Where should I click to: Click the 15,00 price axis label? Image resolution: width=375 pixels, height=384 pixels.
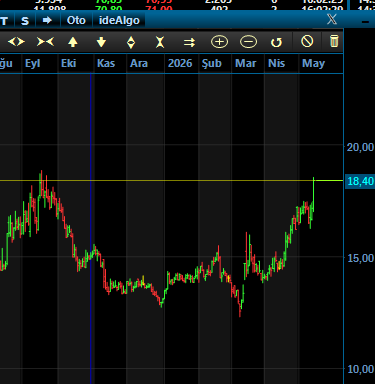360,258
